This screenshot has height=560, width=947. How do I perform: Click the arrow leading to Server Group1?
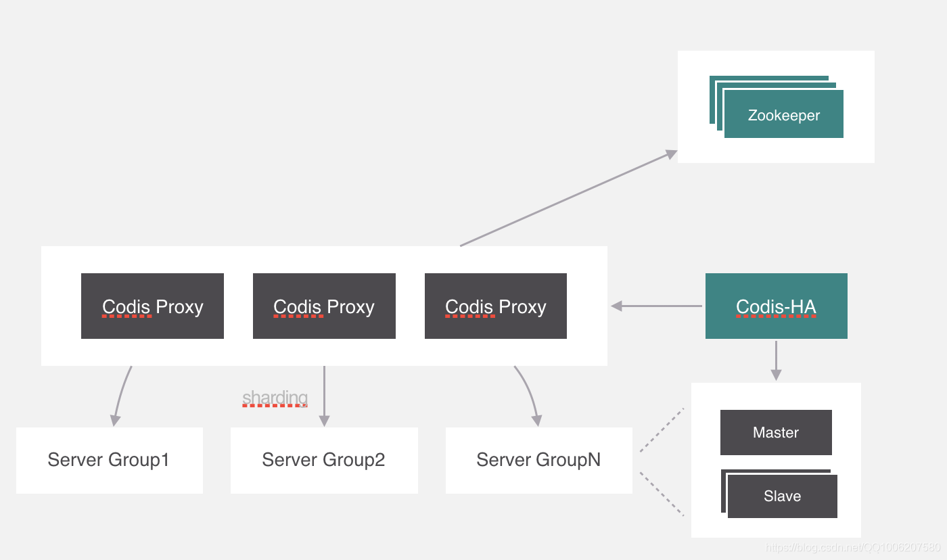pos(122,396)
